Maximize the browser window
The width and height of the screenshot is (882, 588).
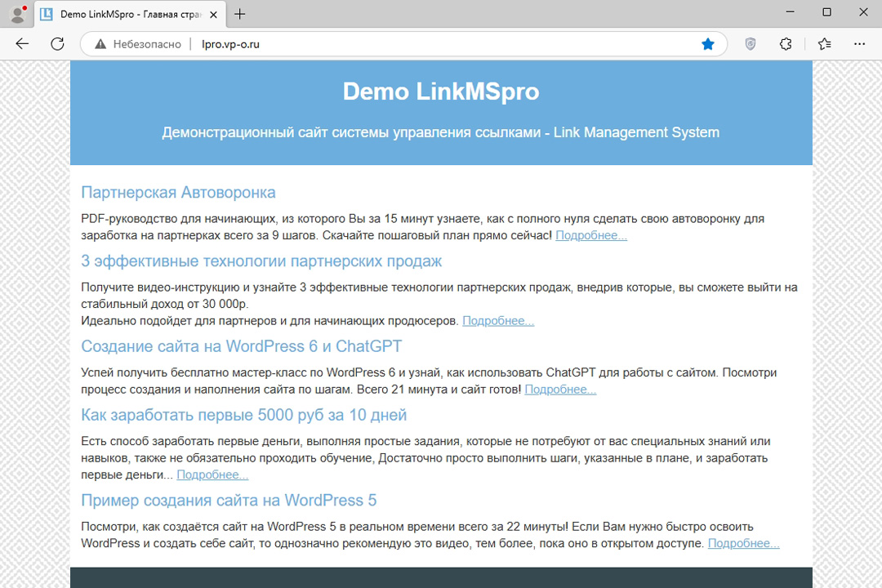click(x=826, y=11)
